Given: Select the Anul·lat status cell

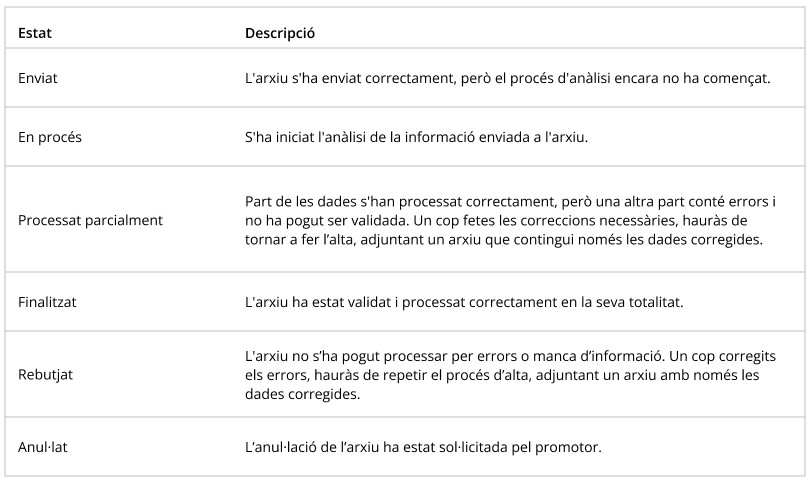Looking at the screenshot, I should 43,446.
